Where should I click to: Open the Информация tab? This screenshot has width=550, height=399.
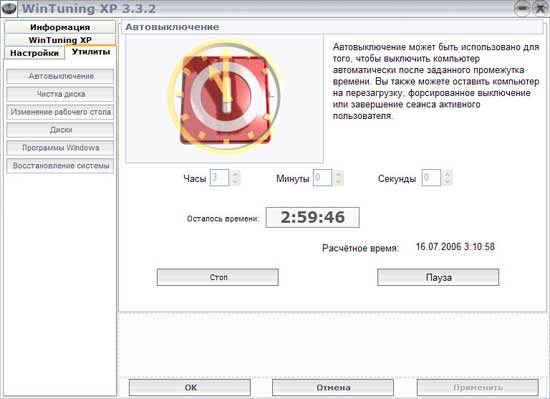pos(60,27)
